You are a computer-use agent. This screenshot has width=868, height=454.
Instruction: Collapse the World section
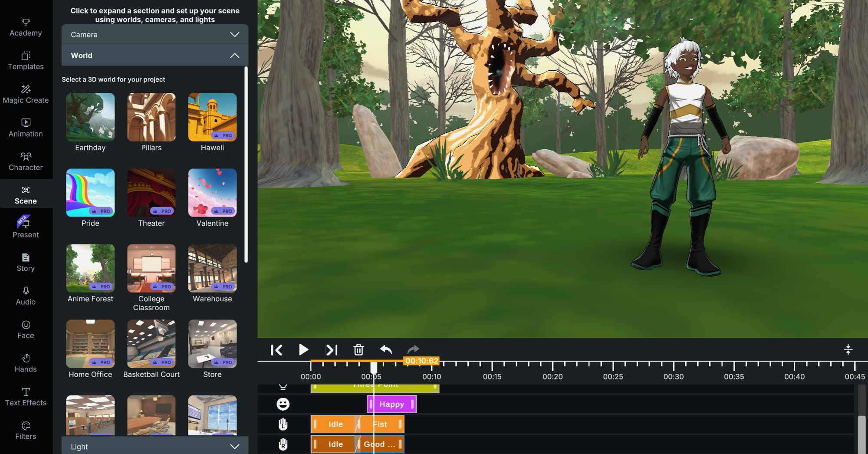pos(154,56)
